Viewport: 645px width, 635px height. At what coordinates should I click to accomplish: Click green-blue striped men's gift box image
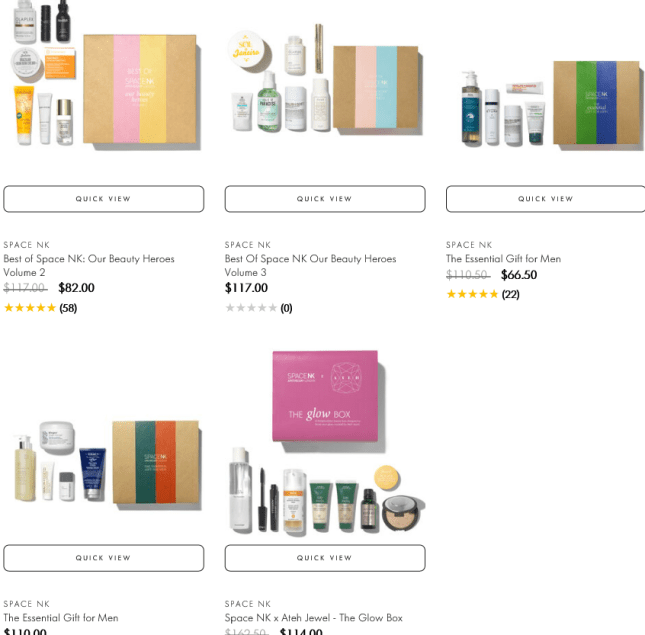[596, 102]
